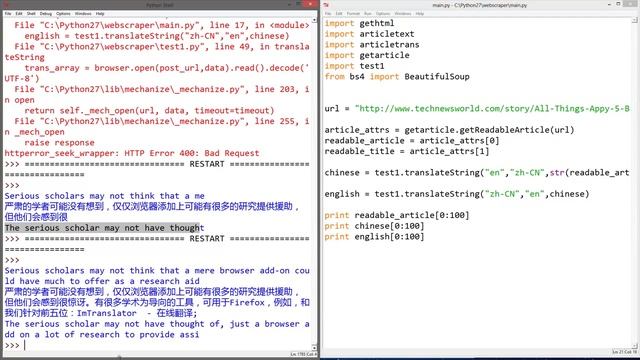Image resolution: width=640 pixels, height=360 pixels.
Task: Click the 'chinese = test1.translateString' line in editor
Action: (x=477, y=172)
